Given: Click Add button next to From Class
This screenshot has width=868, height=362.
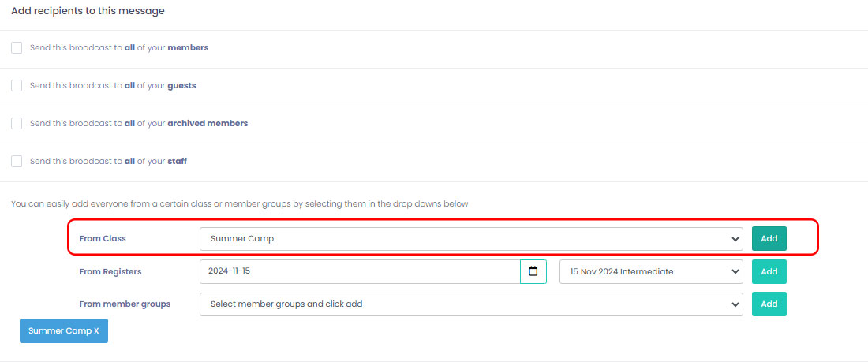Looking at the screenshot, I should coord(769,239).
